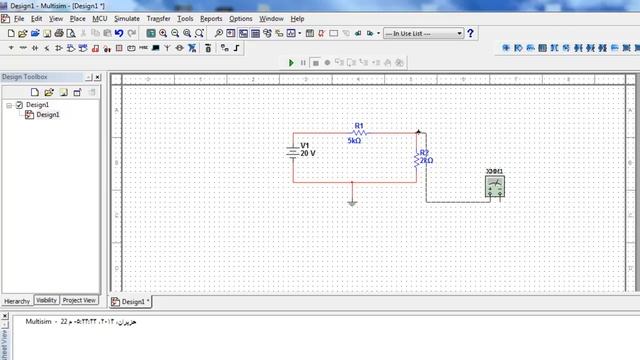Select resistor R1 5kΩ
The width and height of the screenshot is (640, 360).
pyautogui.click(x=359, y=132)
